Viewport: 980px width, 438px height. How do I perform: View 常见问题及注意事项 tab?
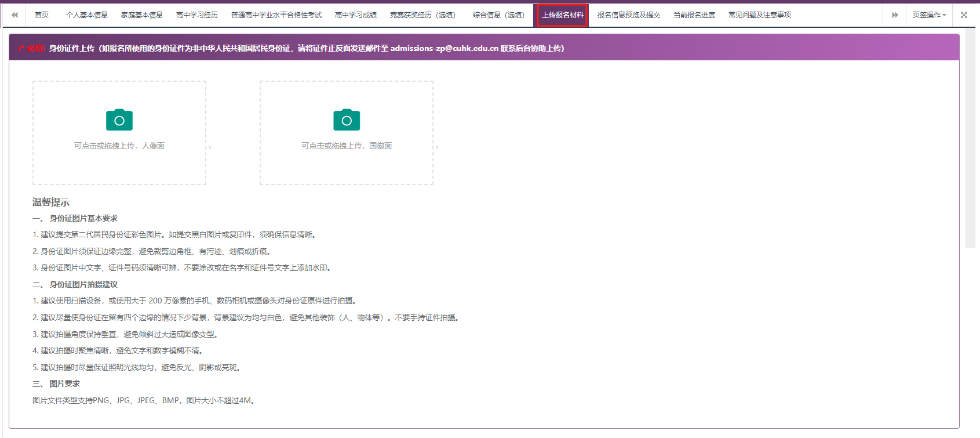coord(760,15)
